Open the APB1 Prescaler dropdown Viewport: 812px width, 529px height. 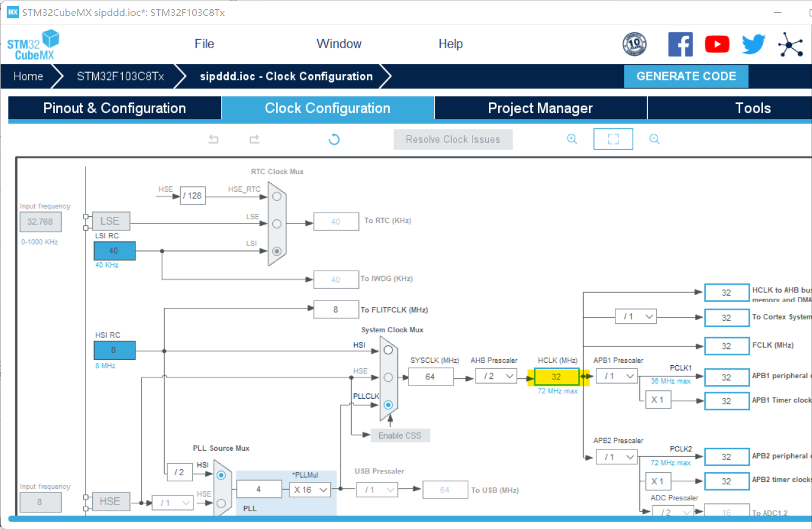pyautogui.click(x=617, y=376)
